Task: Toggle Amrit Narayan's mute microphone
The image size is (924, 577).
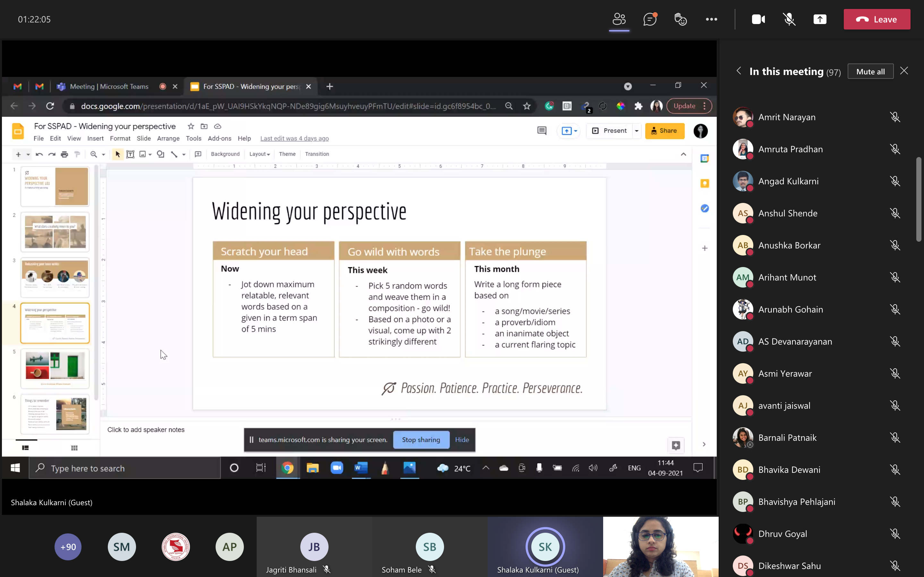Action: [894, 117]
